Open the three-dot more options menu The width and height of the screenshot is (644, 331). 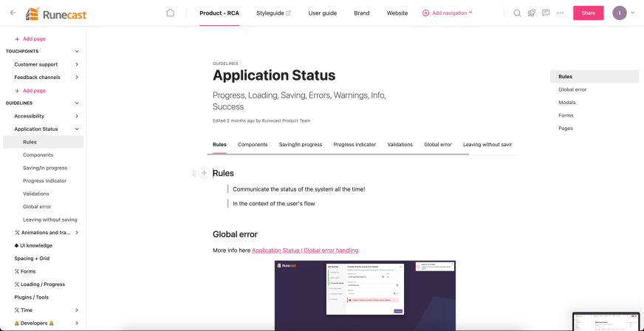(561, 13)
